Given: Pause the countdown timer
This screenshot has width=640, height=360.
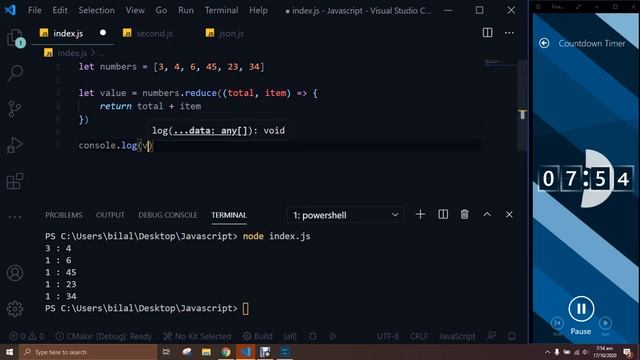Looking at the screenshot, I should (581, 309).
